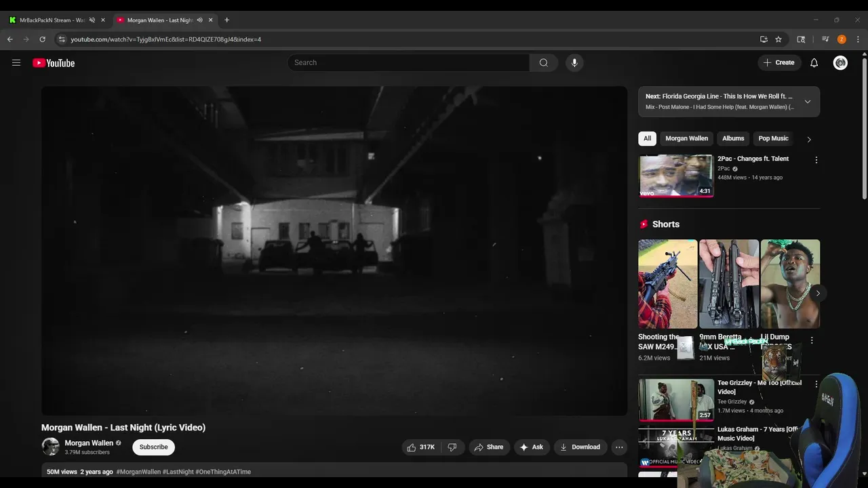This screenshot has width=868, height=488.
Task: Open the Morgan Wallen channel name link
Action: [89, 443]
